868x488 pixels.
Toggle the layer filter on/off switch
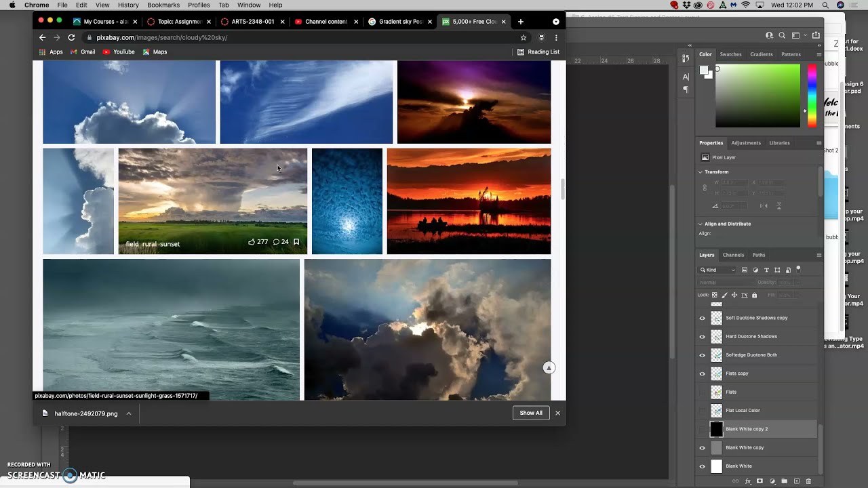(799, 269)
